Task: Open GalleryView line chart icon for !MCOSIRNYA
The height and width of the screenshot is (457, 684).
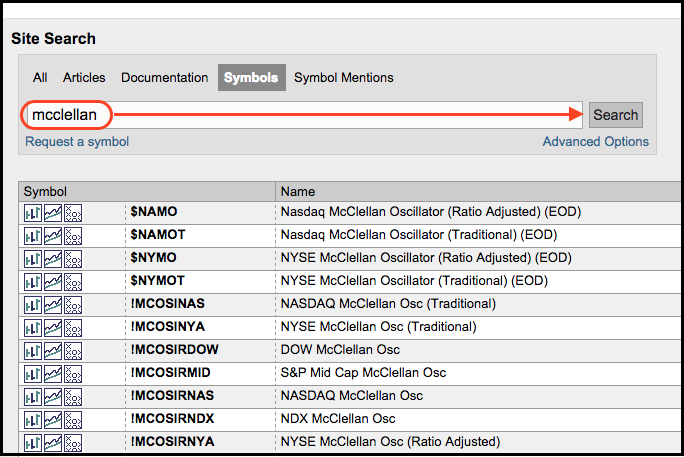Action: (x=53, y=443)
